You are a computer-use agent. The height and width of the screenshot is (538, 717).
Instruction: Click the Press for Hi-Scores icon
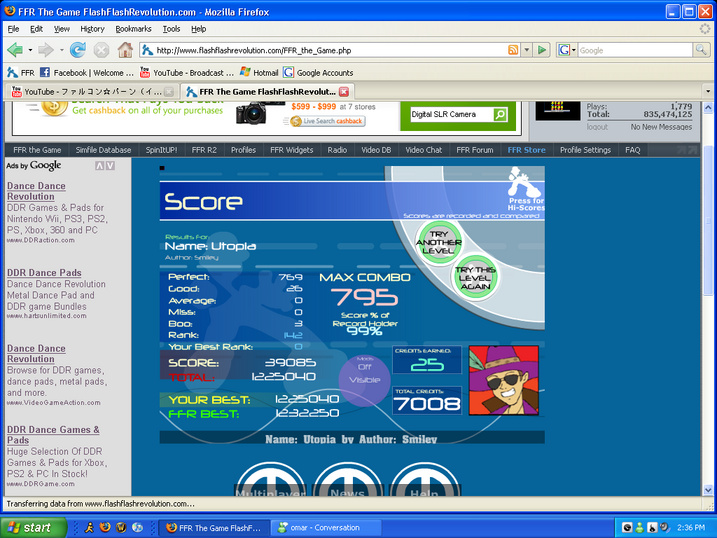tap(526, 189)
